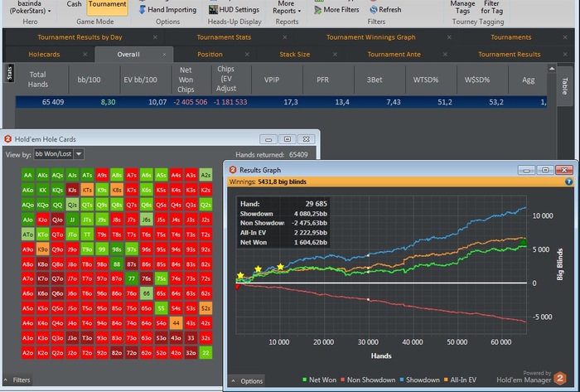Screen dimensions: 580x392
Task: Expand Options in Results Graph
Action: coord(247,381)
